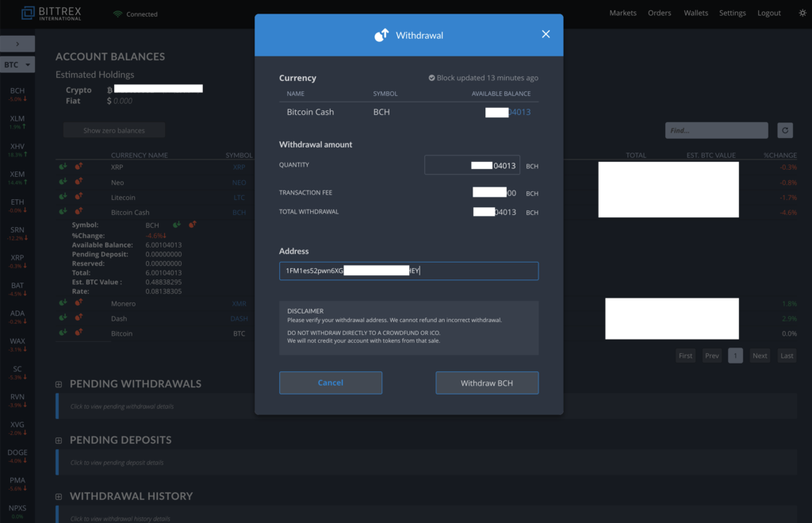Go to the Last page of balances

tap(787, 356)
